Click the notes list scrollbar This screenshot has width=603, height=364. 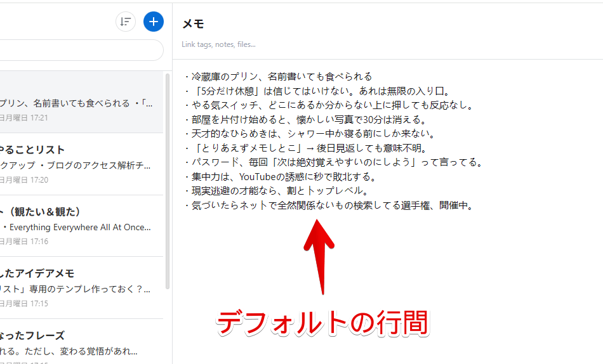click(168, 181)
